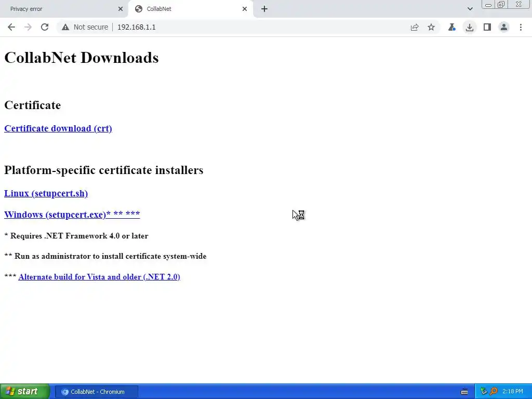
Task: Download the certificate (crt) link
Action: [58, 129]
